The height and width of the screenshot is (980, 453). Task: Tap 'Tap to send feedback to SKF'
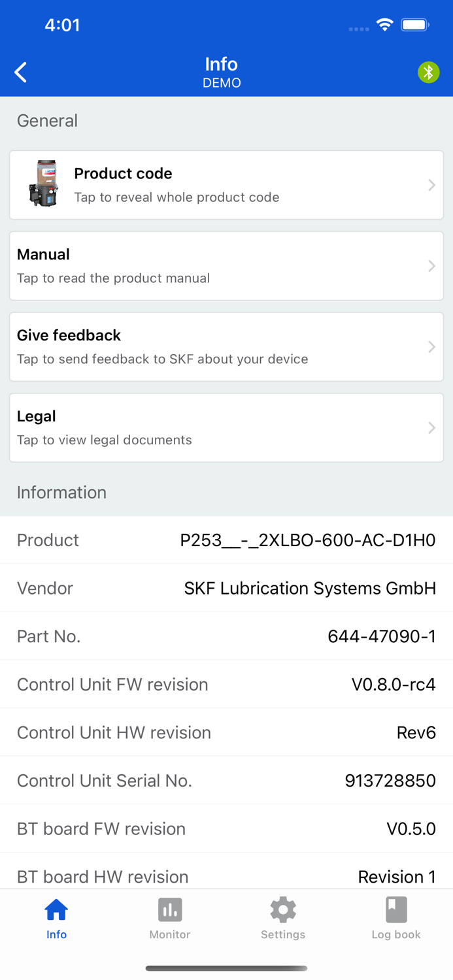pos(162,359)
